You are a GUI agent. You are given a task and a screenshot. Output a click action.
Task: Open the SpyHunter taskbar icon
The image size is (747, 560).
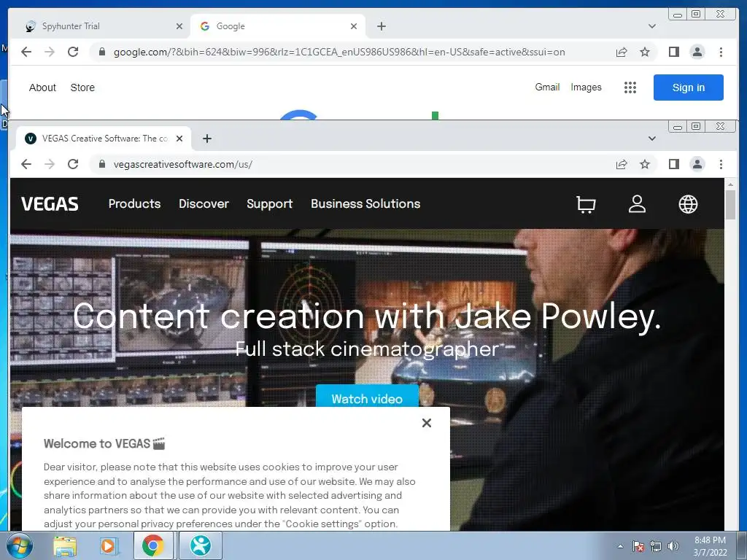(201, 545)
